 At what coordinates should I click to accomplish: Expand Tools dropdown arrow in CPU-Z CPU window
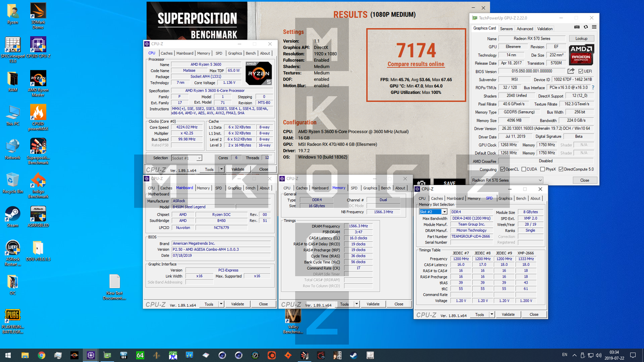(x=222, y=169)
